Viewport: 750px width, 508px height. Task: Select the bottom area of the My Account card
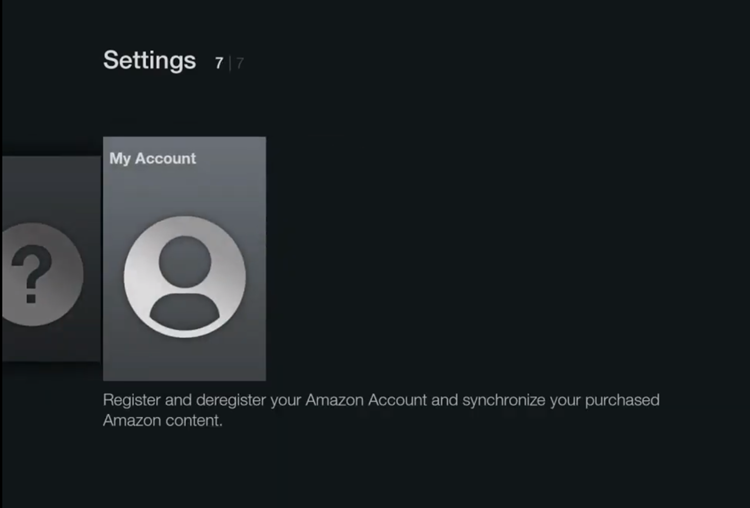coord(185,361)
